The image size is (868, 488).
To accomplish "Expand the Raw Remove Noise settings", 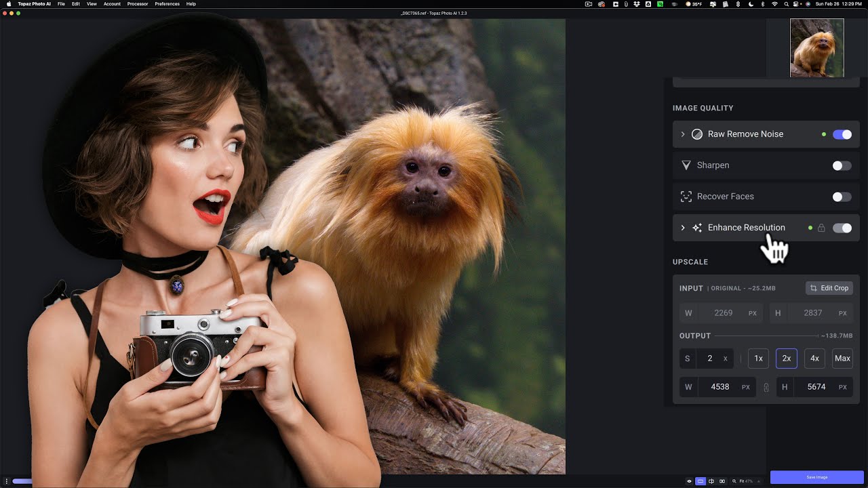I will (683, 134).
